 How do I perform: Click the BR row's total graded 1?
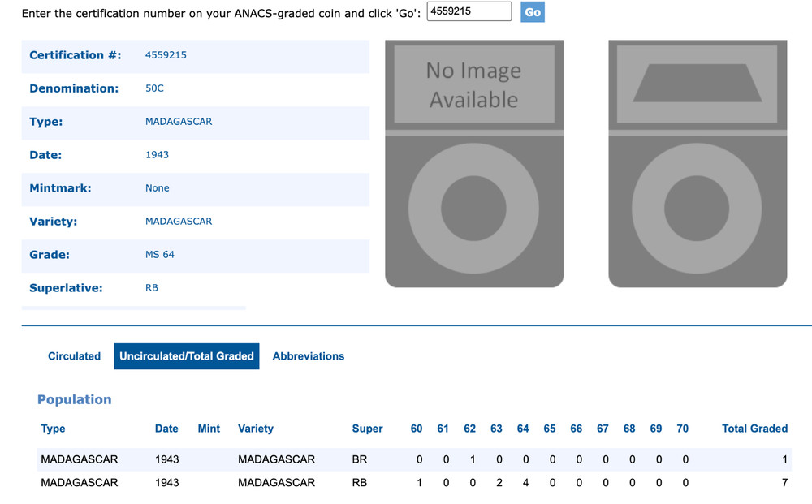[784, 459]
